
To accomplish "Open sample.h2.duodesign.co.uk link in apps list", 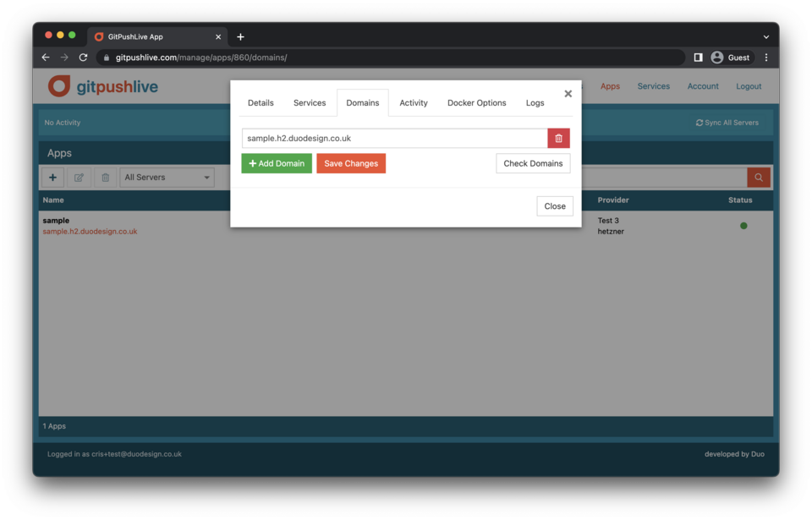I will pyautogui.click(x=90, y=232).
